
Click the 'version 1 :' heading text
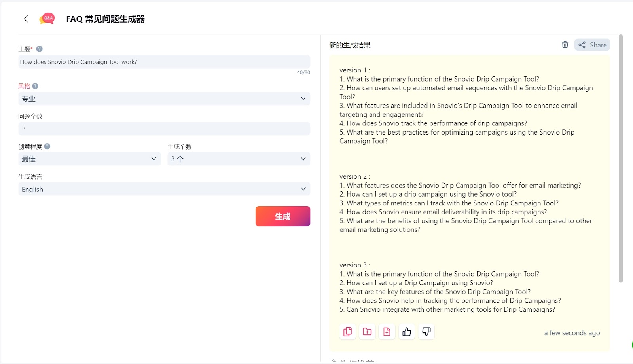(x=355, y=70)
